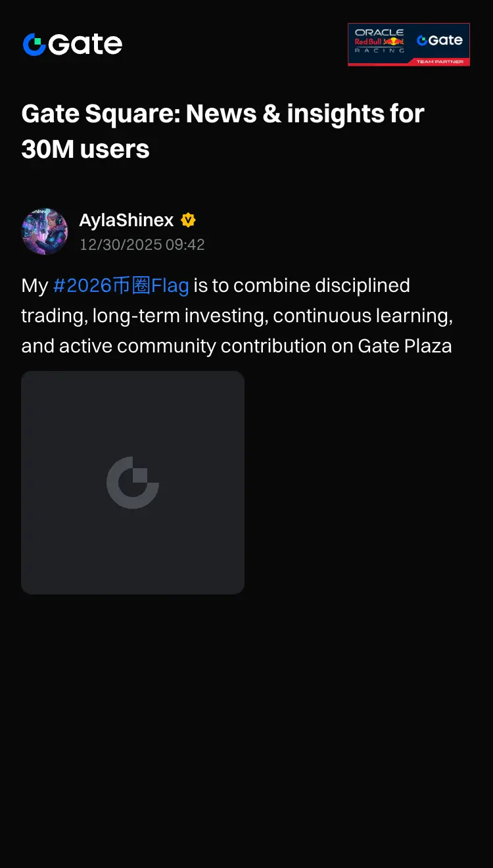493x868 pixels.
Task: Open AylaShinex's profile avatar
Action: click(45, 231)
